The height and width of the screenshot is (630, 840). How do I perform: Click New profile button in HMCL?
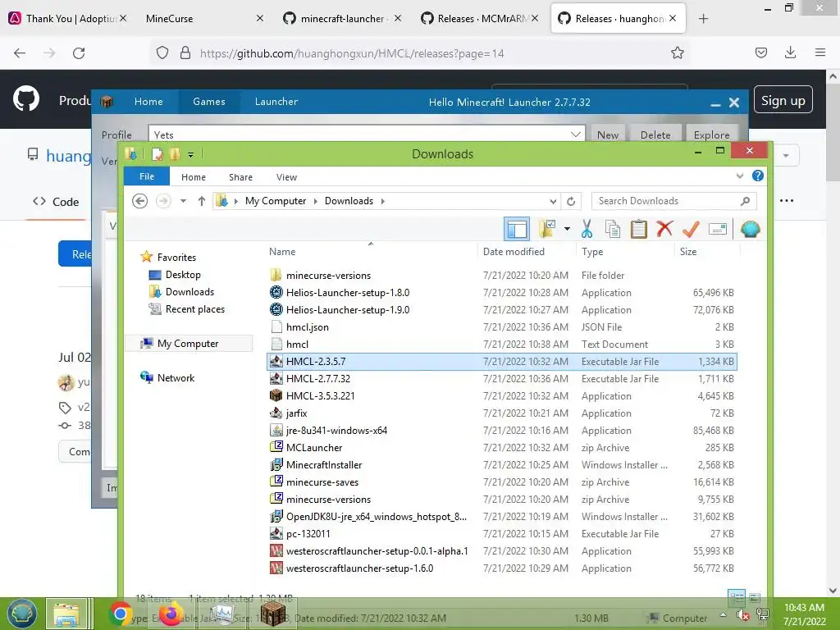click(608, 135)
